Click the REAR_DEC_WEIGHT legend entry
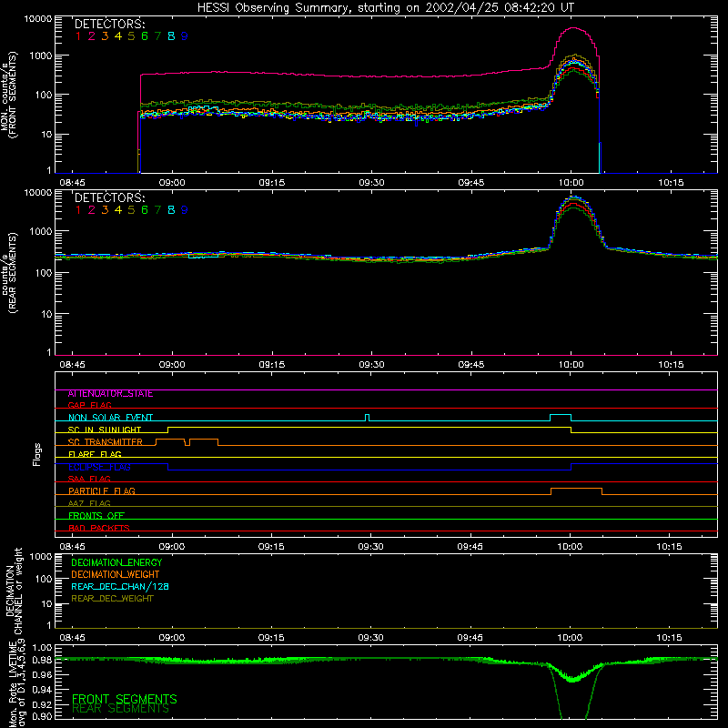The image size is (728, 728). pyautogui.click(x=112, y=599)
